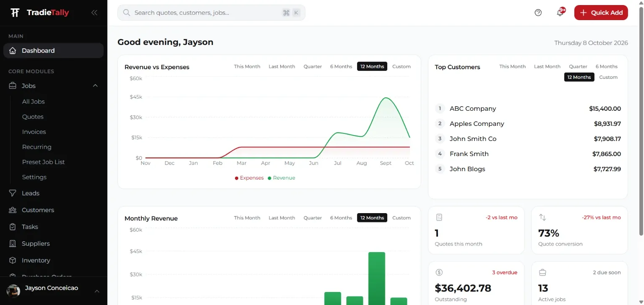Open Invoices in sidebar

click(34, 132)
